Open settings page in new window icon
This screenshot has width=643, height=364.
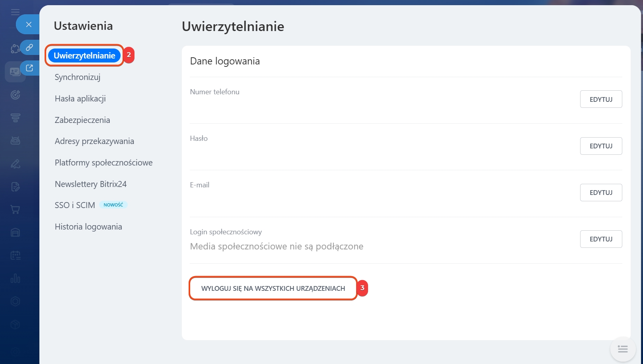point(29,68)
